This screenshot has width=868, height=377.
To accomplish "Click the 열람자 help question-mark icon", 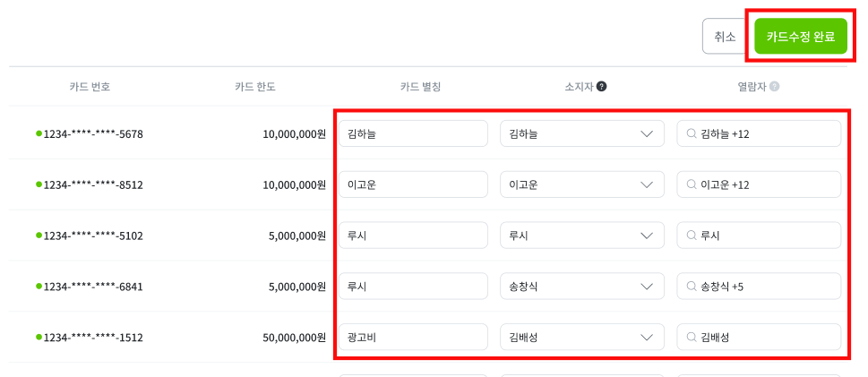I will (774, 87).
